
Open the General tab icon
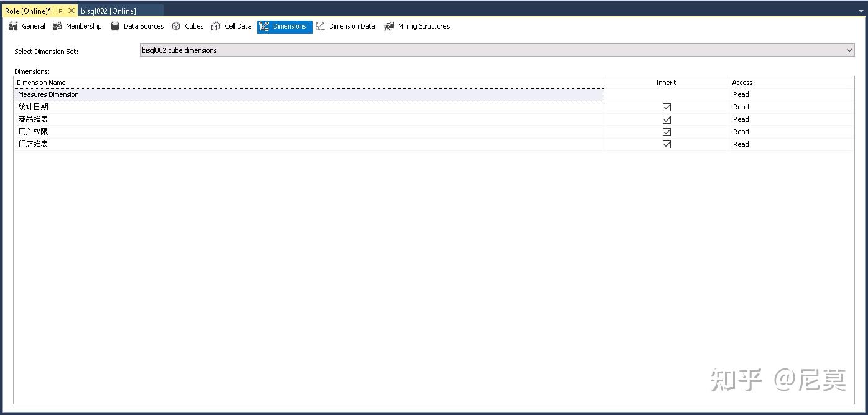(13, 26)
